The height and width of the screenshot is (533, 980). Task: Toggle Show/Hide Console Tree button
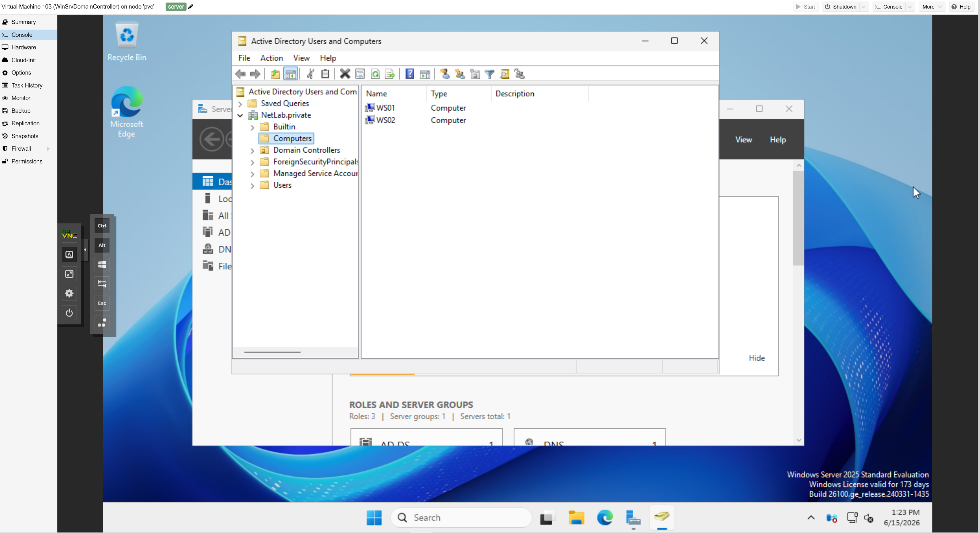(291, 74)
